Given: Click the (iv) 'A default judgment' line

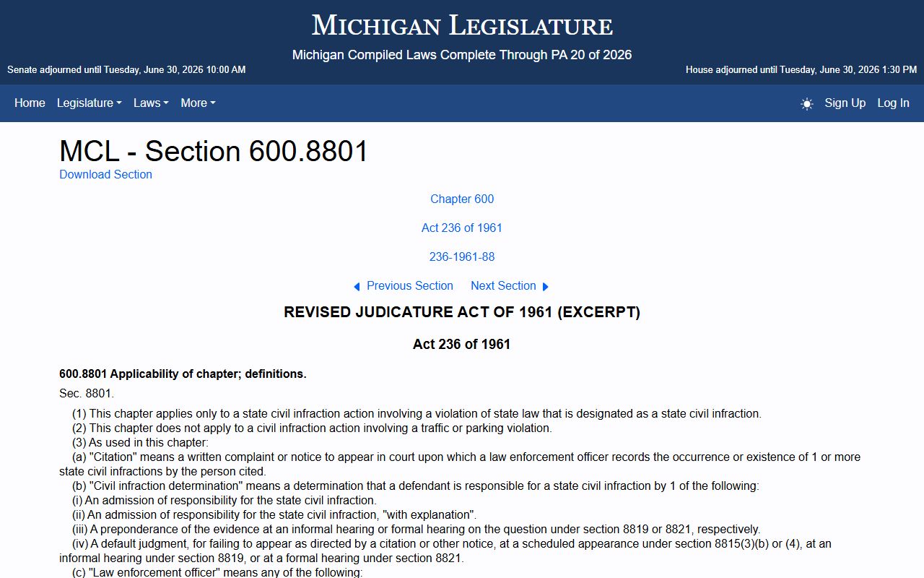Looking at the screenshot, I should pyautogui.click(x=445, y=551).
